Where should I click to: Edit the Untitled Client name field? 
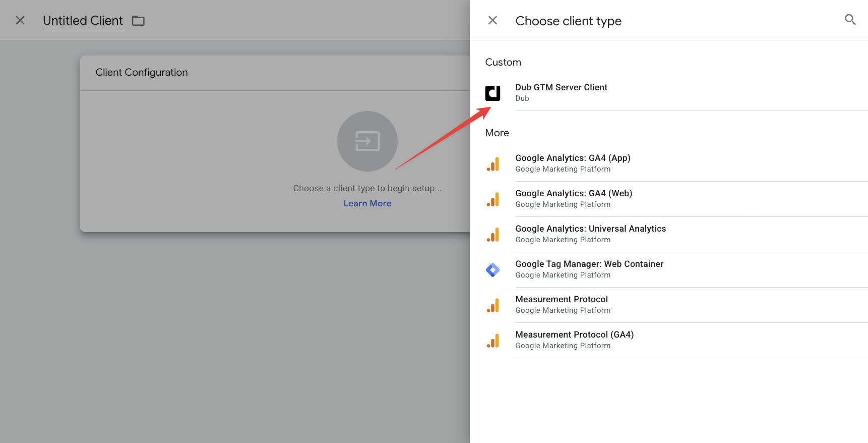[x=83, y=21]
